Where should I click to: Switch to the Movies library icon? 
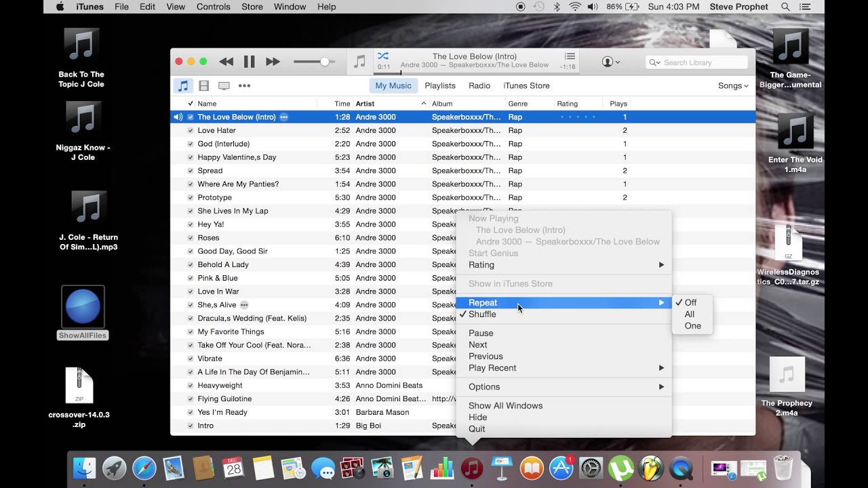[x=204, y=85]
